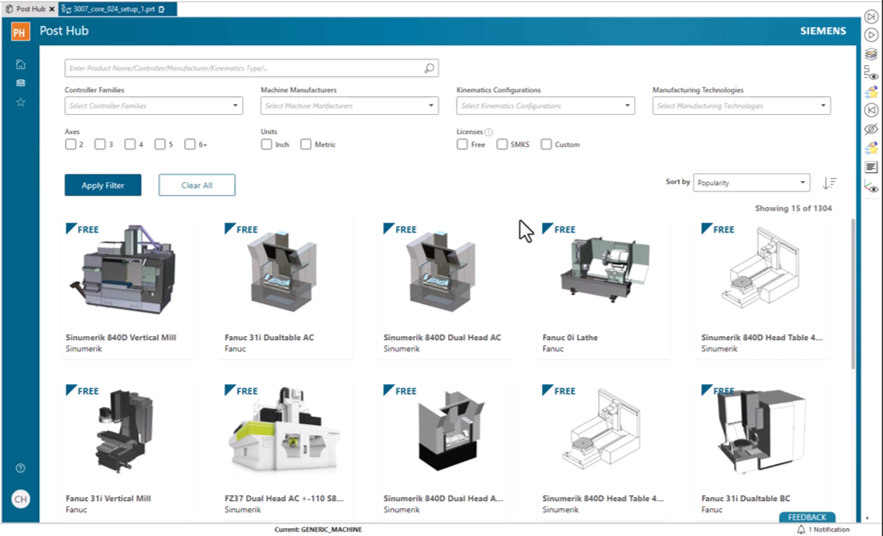
Task: Click the step-to-end icon in right toolbar
Action: click(x=871, y=17)
